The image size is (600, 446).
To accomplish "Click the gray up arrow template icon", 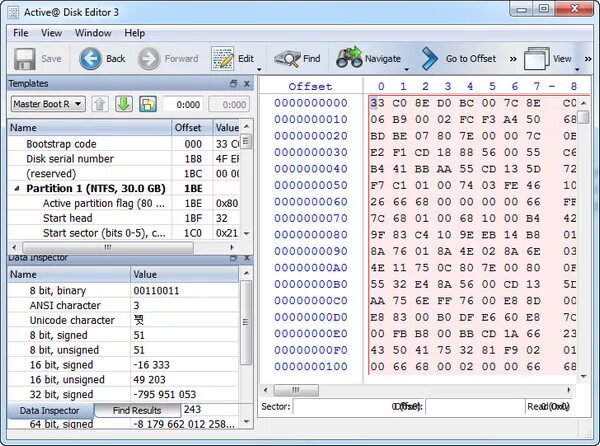I will pyautogui.click(x=100, y=104).
